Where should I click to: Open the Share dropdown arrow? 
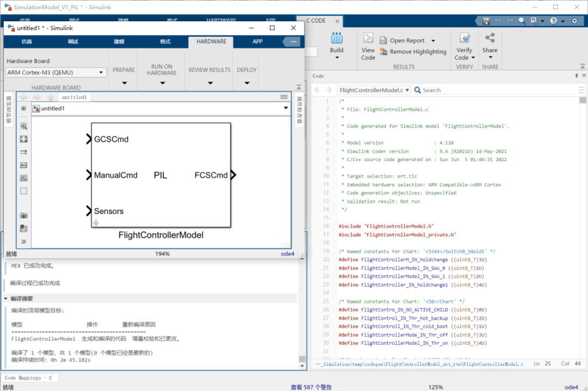click(491, 58)
